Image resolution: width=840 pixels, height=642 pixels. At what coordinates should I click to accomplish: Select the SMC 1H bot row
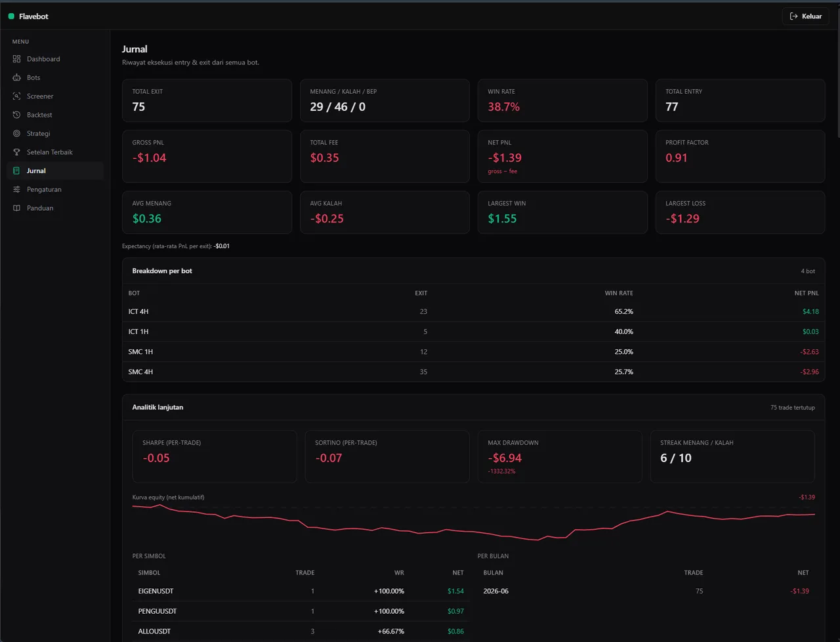click(473, 352)
